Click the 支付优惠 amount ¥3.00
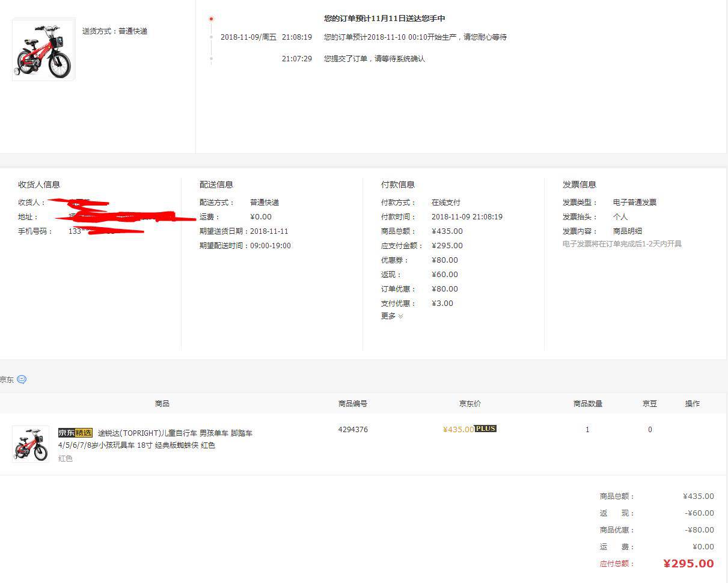Viewport: 728px width, 583px height. coord(442,304)
